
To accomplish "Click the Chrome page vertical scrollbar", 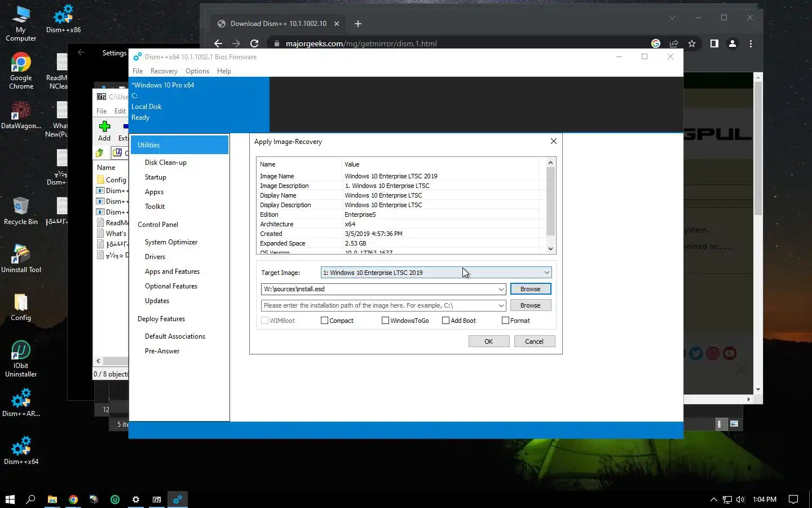I will 758,148.
